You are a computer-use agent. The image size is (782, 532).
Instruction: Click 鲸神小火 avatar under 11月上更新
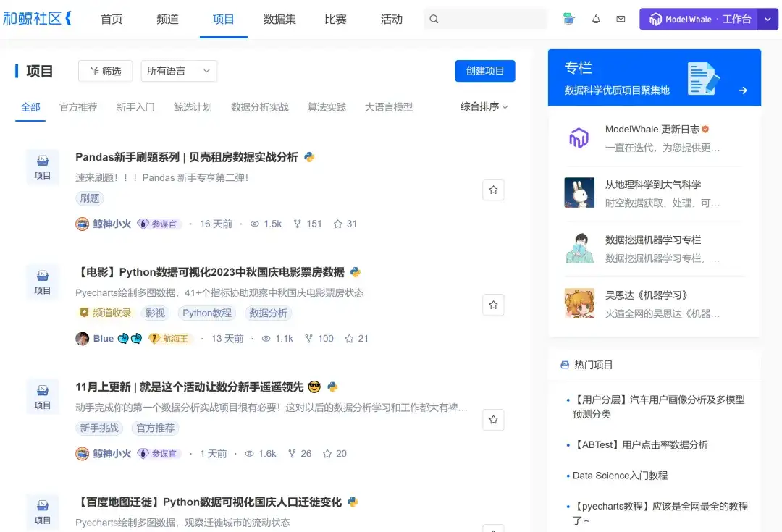point(83,454)
